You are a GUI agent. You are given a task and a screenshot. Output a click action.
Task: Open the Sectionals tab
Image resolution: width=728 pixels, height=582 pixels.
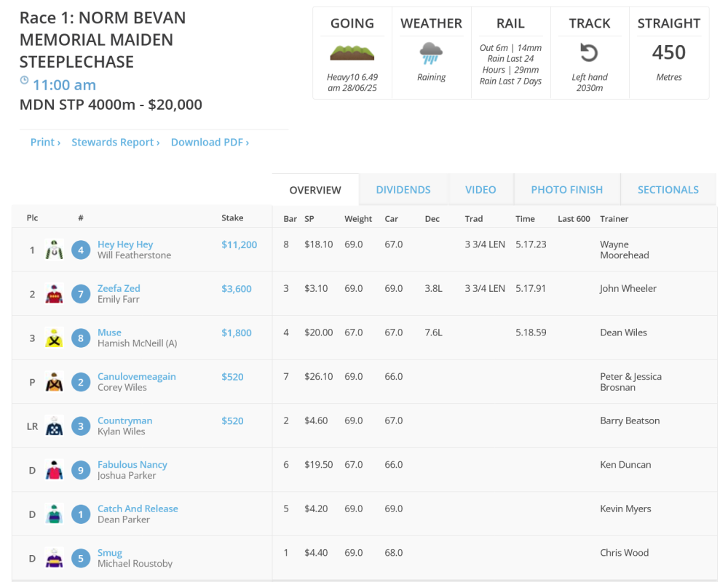(x=668, y=188)
